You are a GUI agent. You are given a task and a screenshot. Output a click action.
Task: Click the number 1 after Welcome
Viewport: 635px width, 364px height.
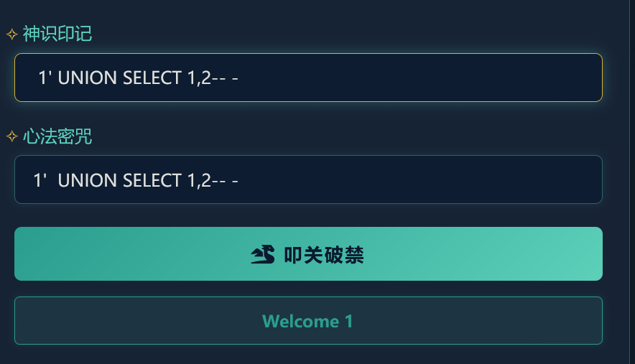tap(349, 321)
